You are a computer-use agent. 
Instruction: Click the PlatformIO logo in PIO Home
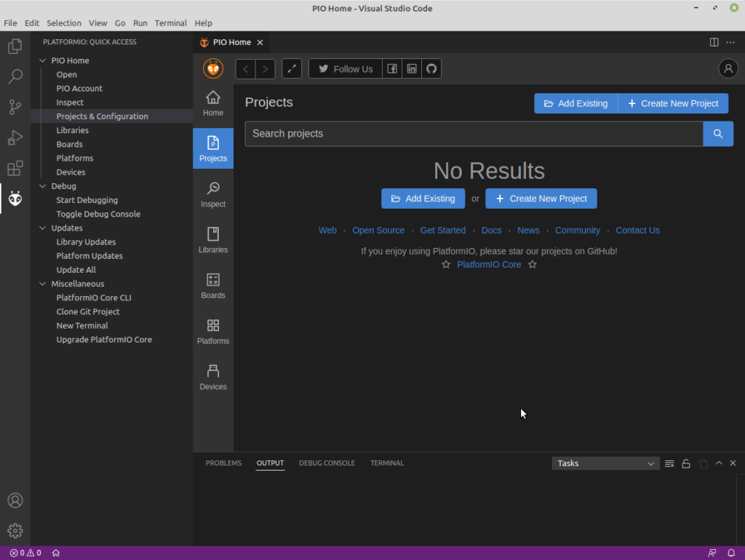click(x=213, y=68)
